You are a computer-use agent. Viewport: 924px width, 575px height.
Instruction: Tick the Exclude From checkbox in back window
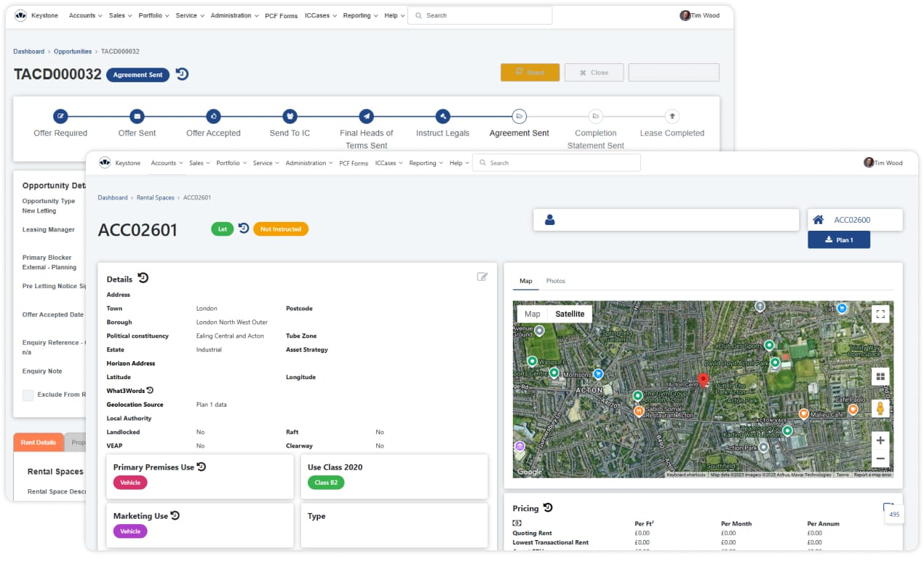click(28, 395)
